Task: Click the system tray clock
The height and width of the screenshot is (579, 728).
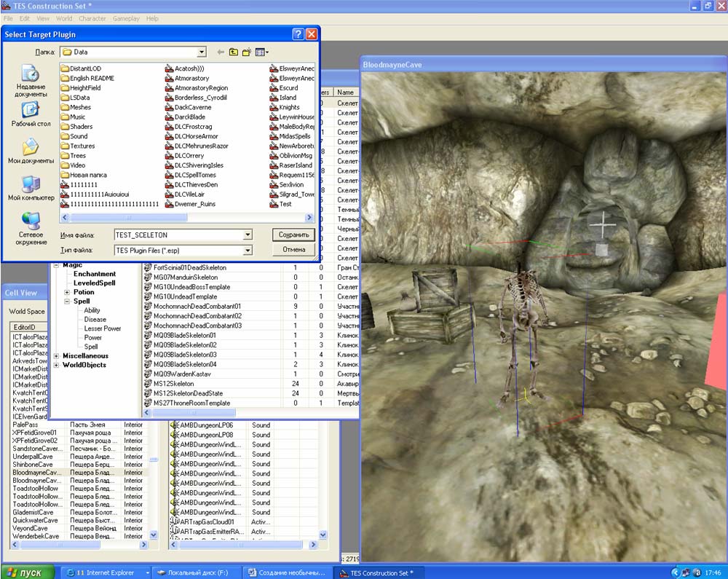Action: click(x=713, y=572)
